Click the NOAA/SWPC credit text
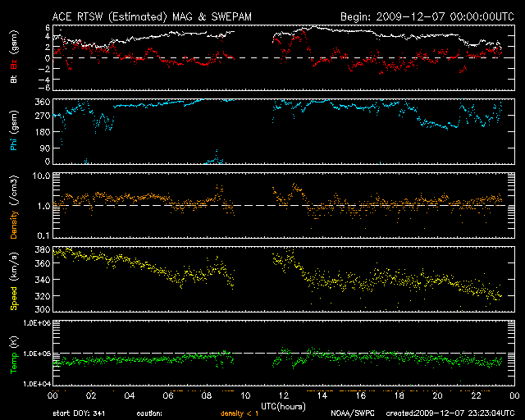The width and height of the screenshot is (525, 420). click(353, 413)
